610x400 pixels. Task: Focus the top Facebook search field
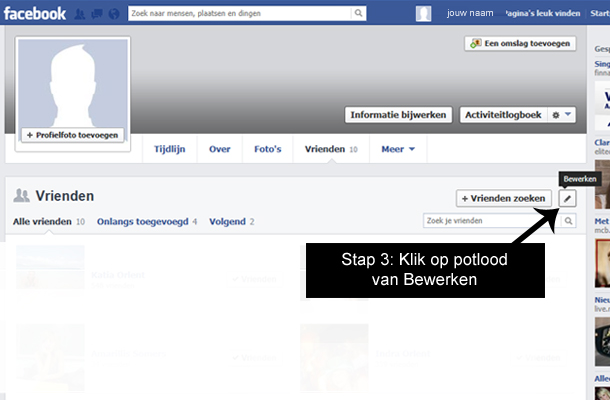pyautogui.click(x=239, y=13)
